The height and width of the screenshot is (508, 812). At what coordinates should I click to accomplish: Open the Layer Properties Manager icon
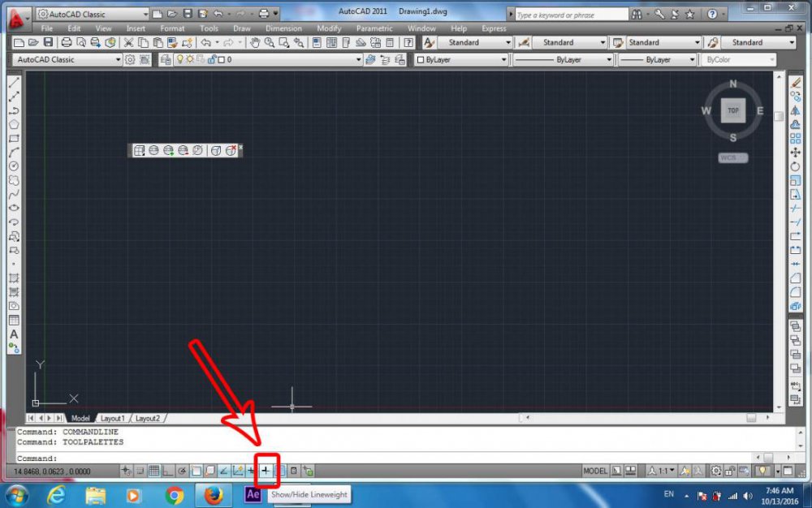tap(166, 60)
